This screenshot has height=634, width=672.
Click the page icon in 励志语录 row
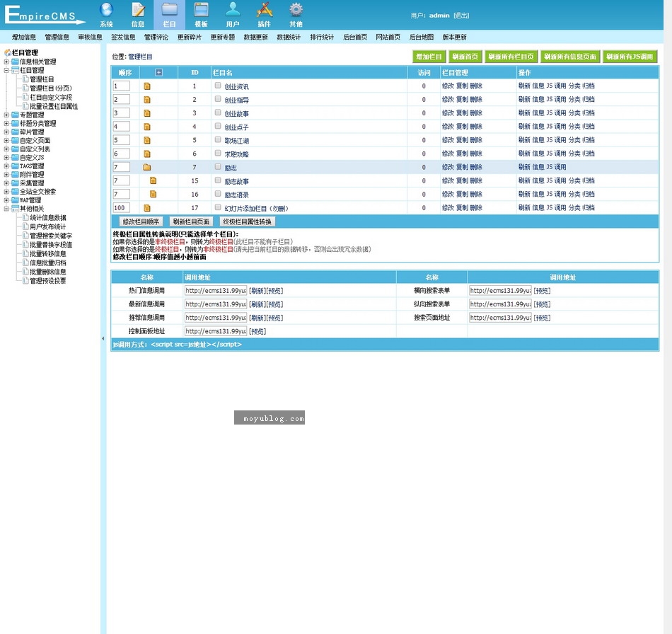153,194
